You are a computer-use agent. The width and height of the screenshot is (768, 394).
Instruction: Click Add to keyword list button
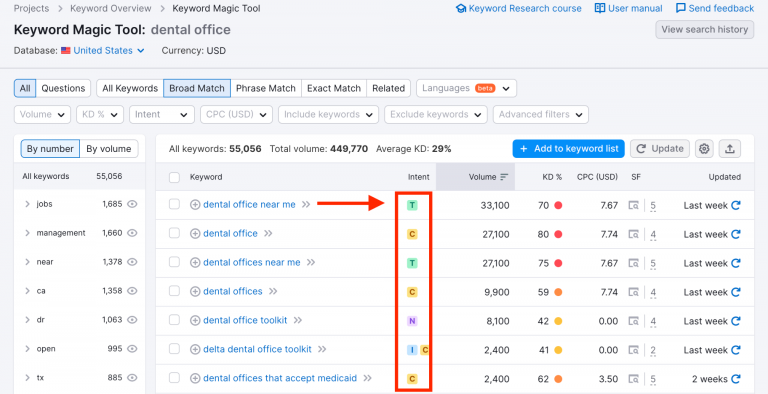[568, 148]
